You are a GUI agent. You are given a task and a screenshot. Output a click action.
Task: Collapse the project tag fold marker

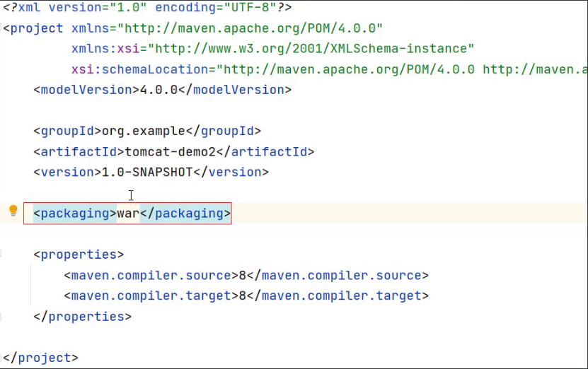1,28
